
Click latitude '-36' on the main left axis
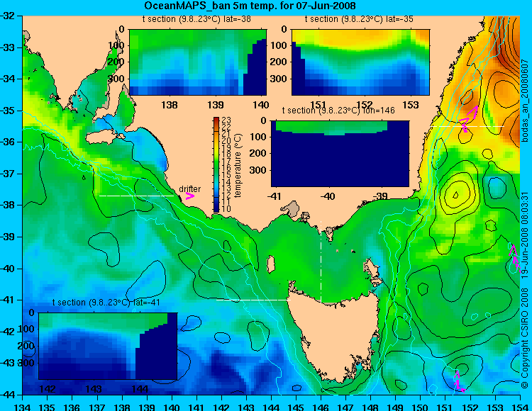[x=8, y=142]
